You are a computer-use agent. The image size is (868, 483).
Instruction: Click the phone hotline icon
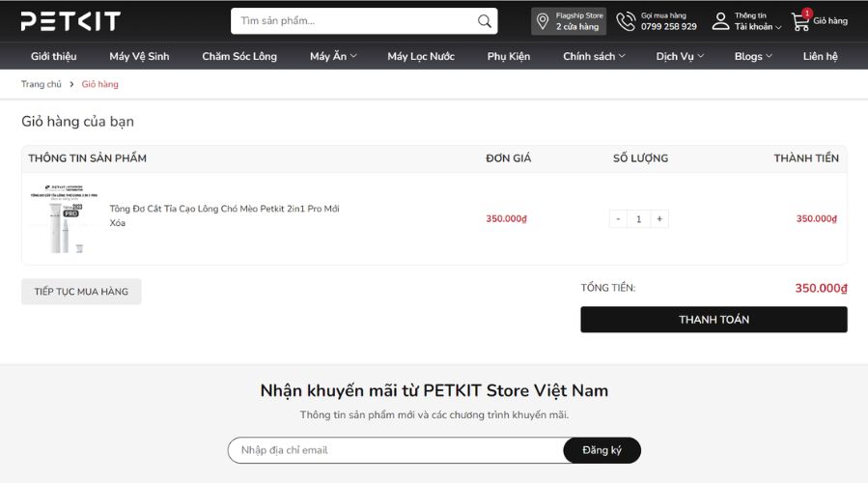pos(627,21)
